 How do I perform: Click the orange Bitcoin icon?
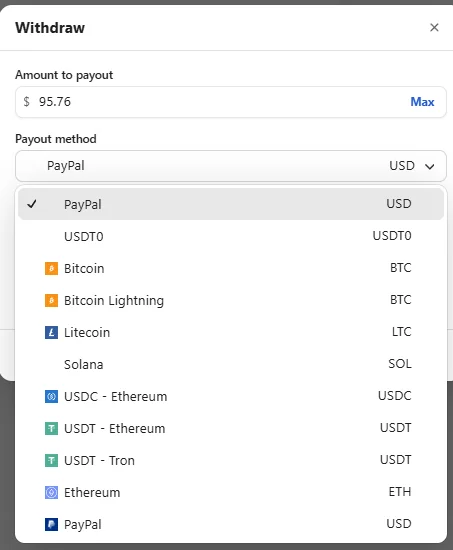[x=51, y=269]
